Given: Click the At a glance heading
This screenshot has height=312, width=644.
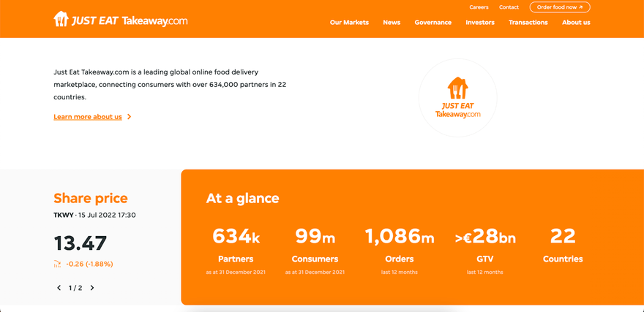Looking at the screenshot, I should point(242,199).
